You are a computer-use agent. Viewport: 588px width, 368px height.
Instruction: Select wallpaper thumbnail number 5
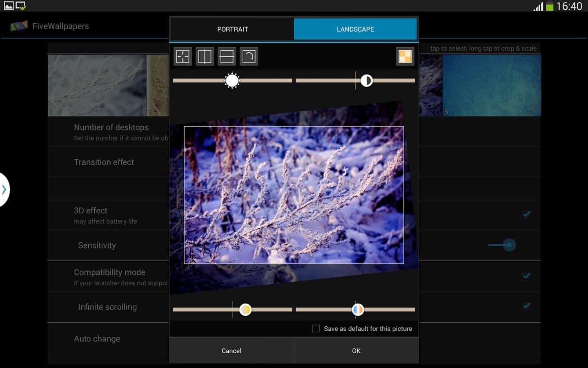pyautogui.click(x=492, y=85)
